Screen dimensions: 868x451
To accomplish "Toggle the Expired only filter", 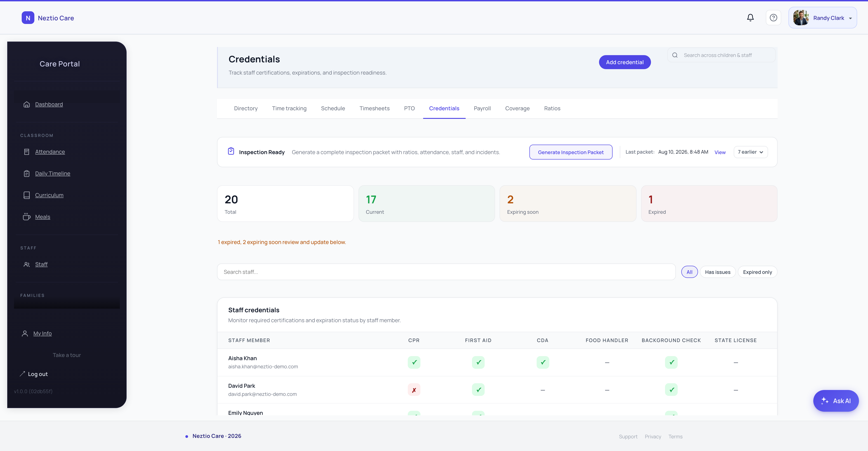I will pos(757,272).
